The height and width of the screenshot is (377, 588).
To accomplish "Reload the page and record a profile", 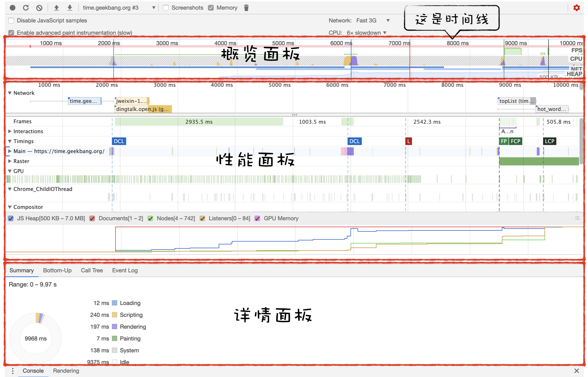I will pyautogui.click(x=26, y=8).
